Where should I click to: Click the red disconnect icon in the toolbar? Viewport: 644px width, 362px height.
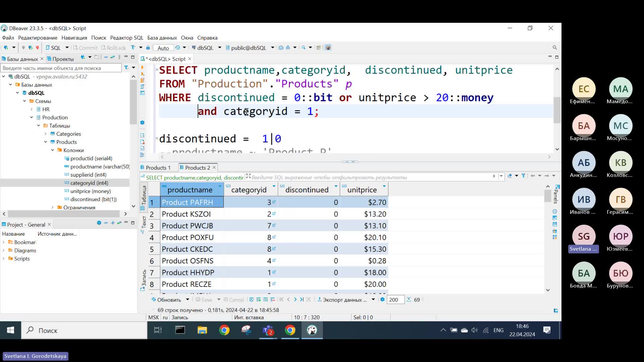[38, 48]
